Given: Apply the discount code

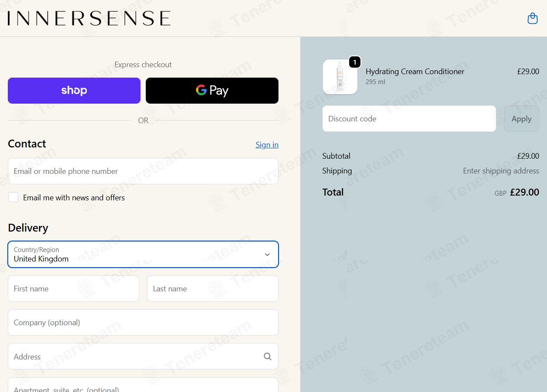Looking at the screenshot, I should tap(521, 119).
